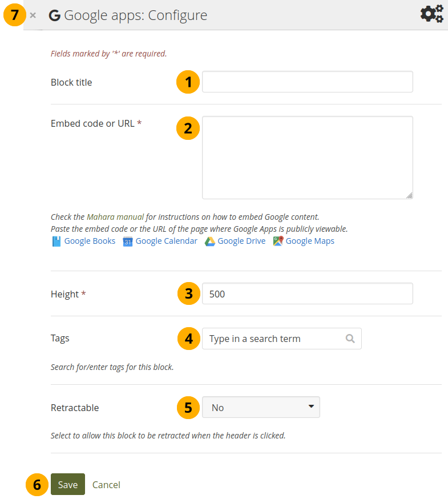Follow the Google Drive text link
448x499 pixels.
tap(241, 242)
